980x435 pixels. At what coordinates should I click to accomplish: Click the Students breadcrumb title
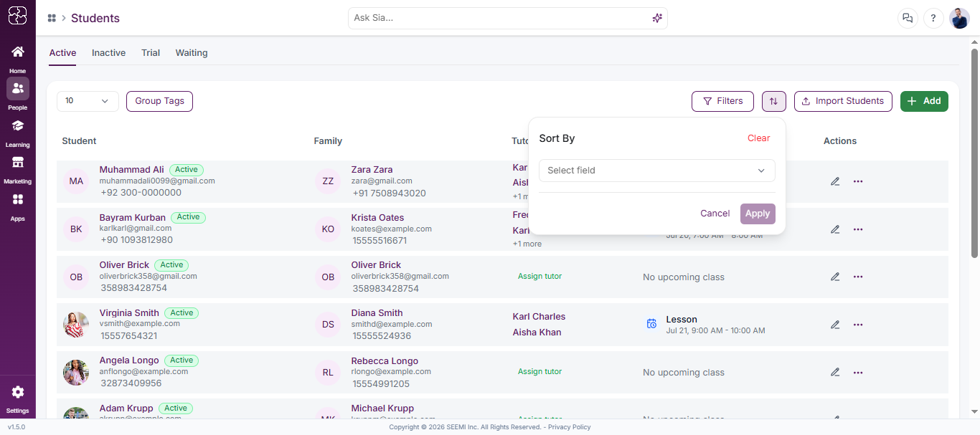(x=95, y=19)
